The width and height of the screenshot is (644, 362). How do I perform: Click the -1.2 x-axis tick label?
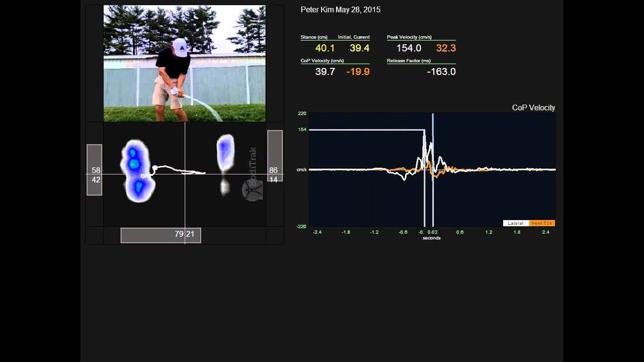click(374, 232)
